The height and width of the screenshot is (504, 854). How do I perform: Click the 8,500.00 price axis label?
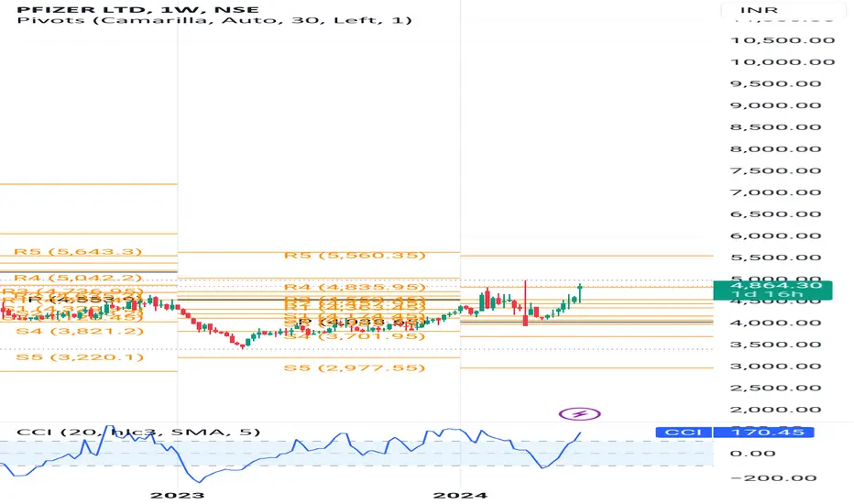(x=775, y=127)
